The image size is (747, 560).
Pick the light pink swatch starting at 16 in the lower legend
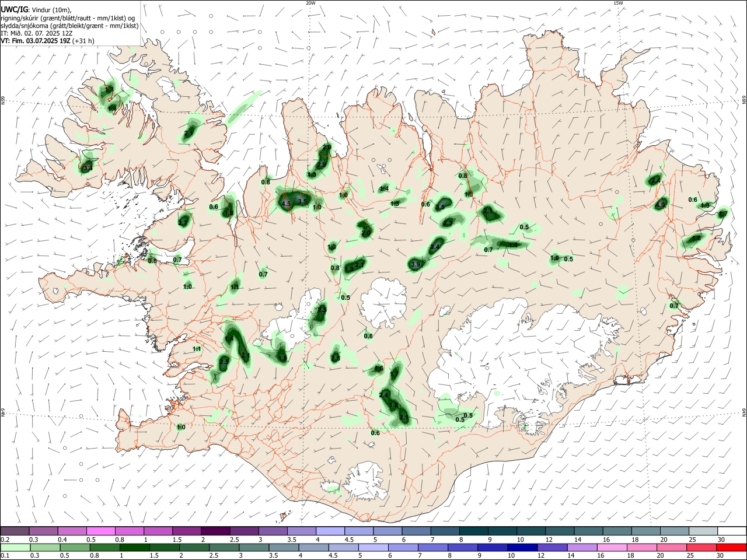click(612, 547)
